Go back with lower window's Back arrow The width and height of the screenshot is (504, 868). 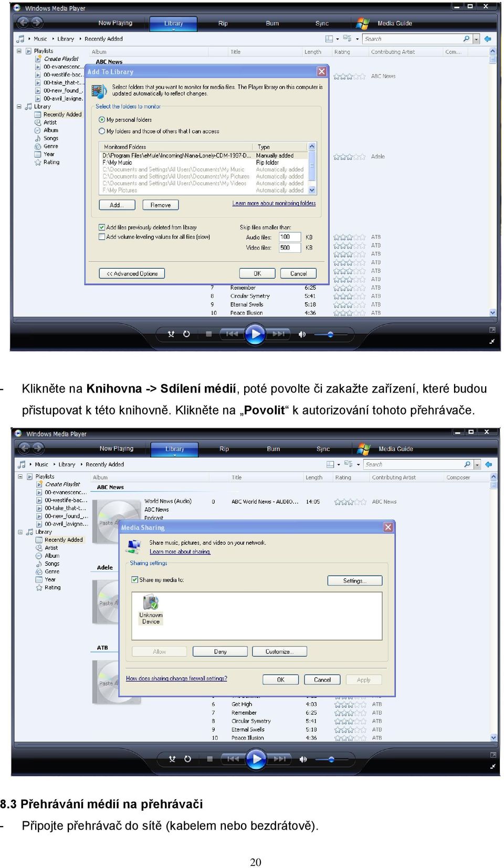pyautogui.click(x=24, y=448)
